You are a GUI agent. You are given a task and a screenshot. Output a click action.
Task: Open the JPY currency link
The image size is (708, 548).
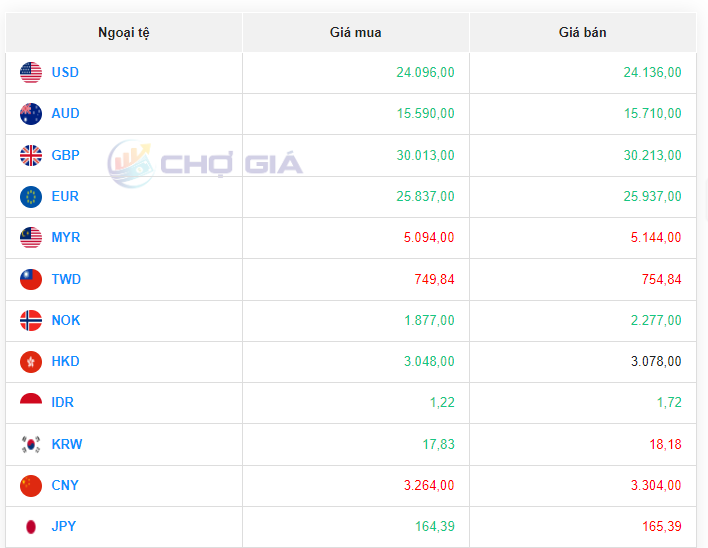point(64,527)
